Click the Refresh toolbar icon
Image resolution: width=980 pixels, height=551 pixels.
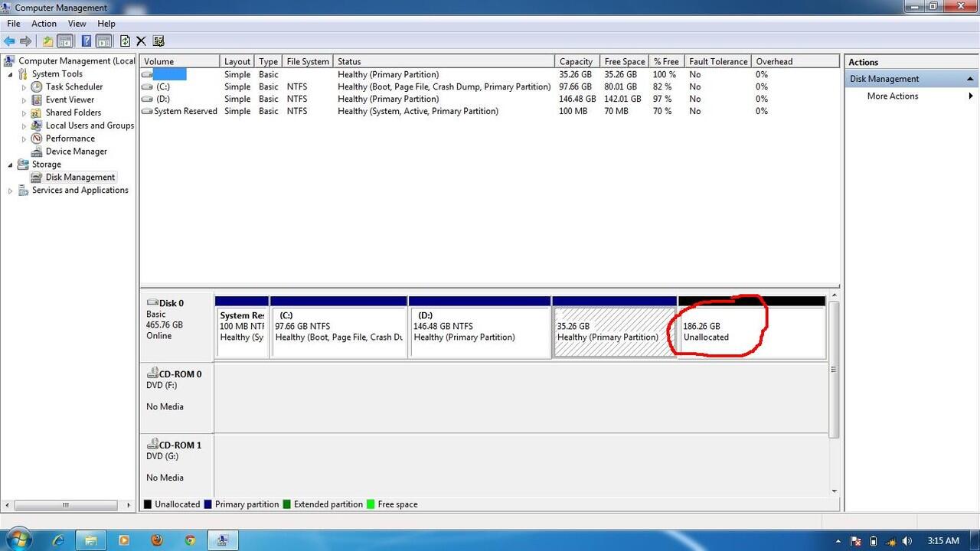click(x=125, y=41)
